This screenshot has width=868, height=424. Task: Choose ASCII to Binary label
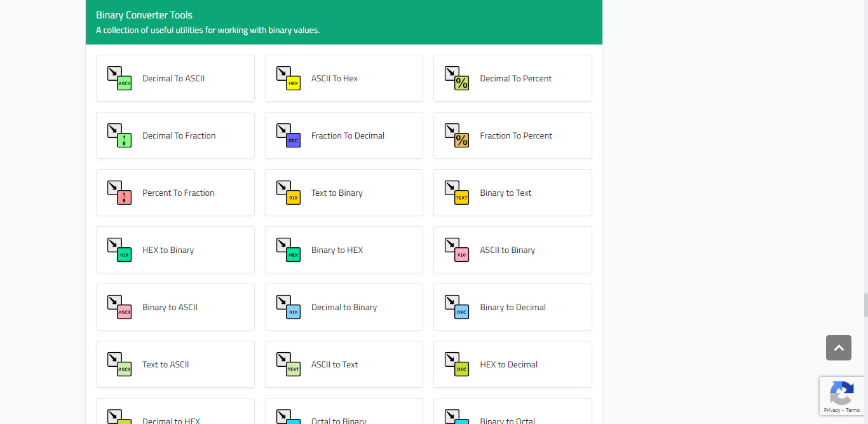508,250
